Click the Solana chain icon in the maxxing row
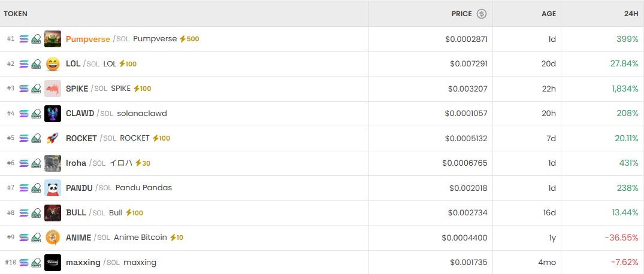This screenshot has width=644, height=274. point(24,263)
